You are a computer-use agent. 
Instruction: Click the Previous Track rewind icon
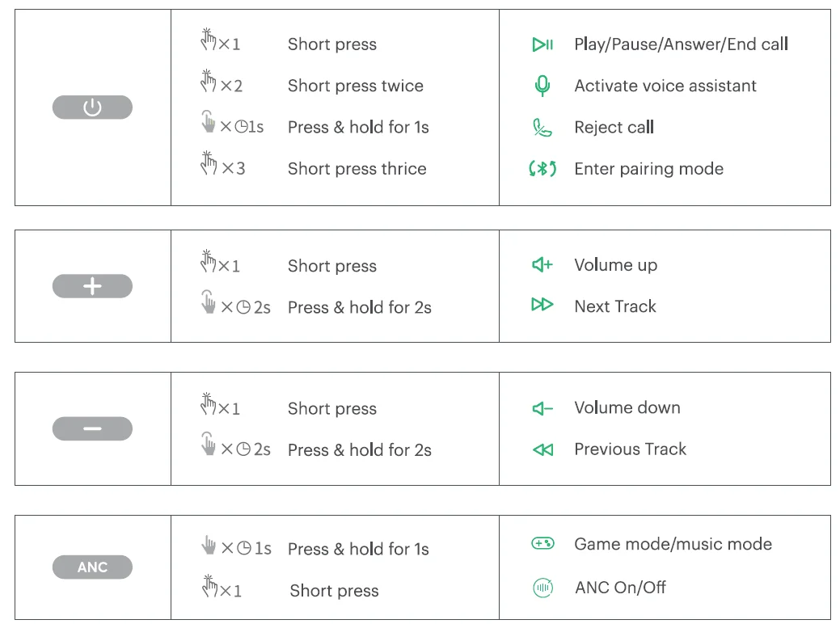(x=542, y=449)
